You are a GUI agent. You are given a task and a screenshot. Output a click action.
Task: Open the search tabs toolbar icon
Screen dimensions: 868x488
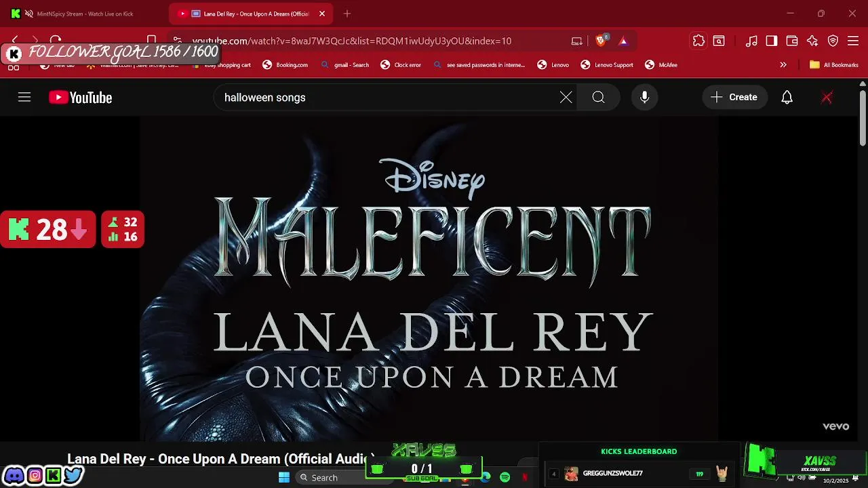tap(719, 41)
